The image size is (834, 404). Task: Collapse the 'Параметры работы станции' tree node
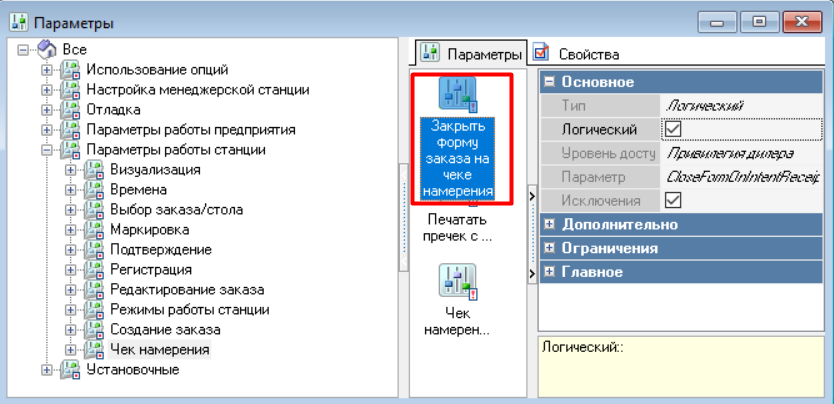coord(46,150)
